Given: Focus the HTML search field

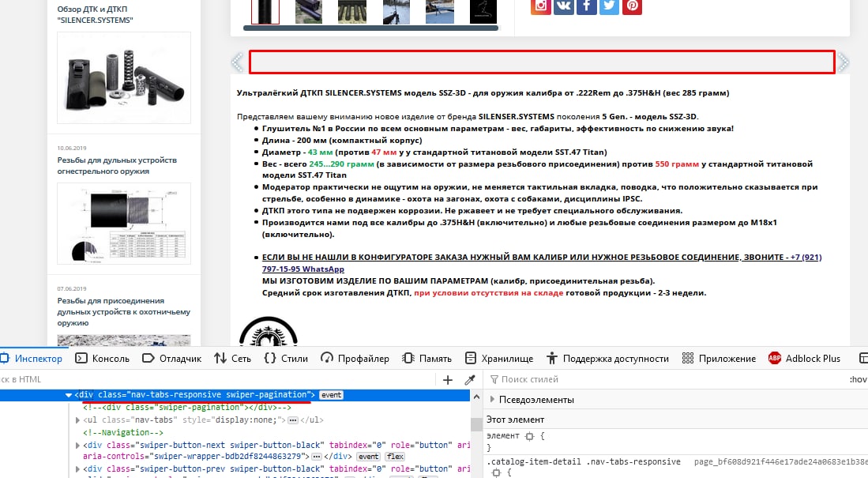Looking at the screenshot, I should tap(217, 379).
